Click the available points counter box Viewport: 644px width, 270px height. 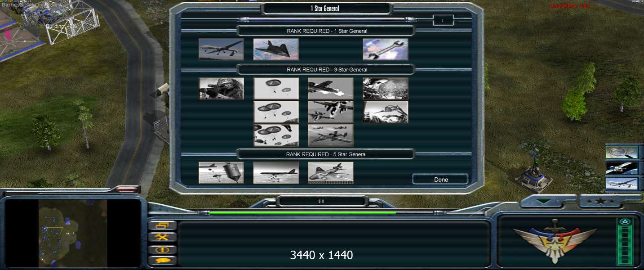(443, 20)
